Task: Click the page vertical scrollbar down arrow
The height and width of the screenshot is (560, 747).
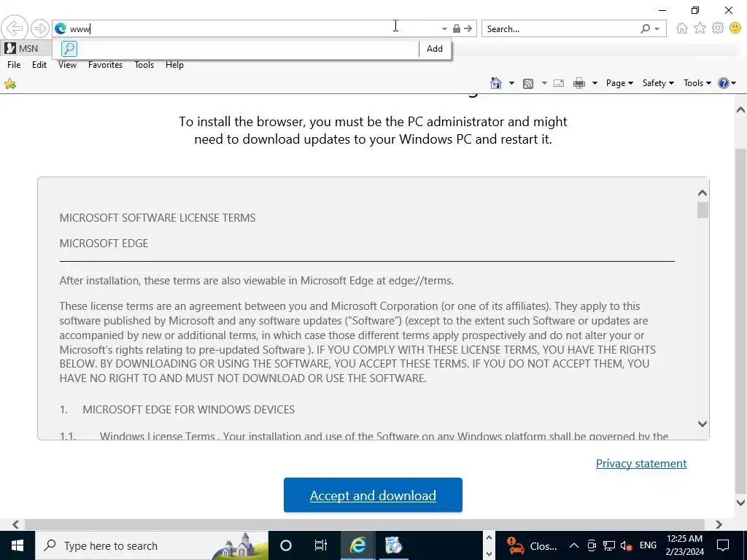Action: coord(740,502)
